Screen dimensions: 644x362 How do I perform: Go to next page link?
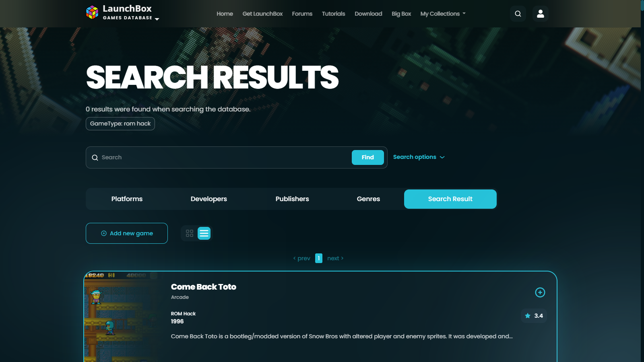(335, 258)
